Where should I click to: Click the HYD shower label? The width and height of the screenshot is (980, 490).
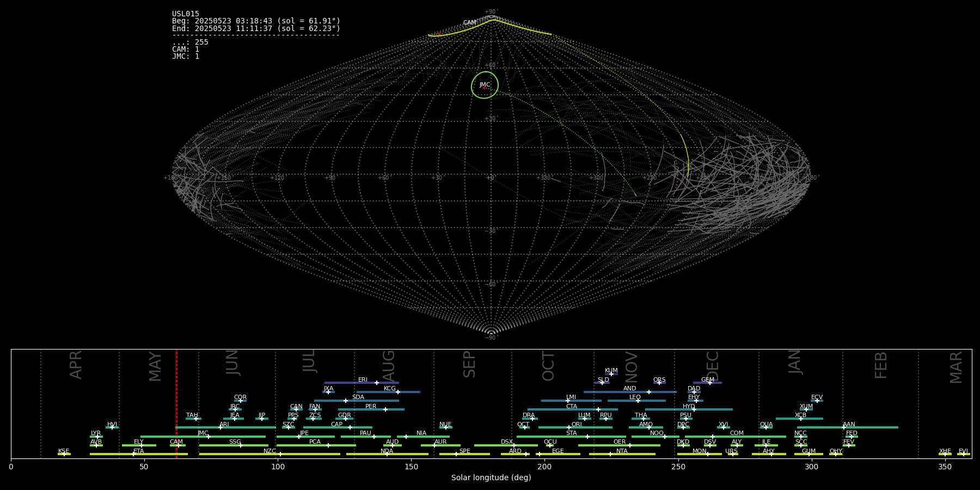click(x=689, y=406)
